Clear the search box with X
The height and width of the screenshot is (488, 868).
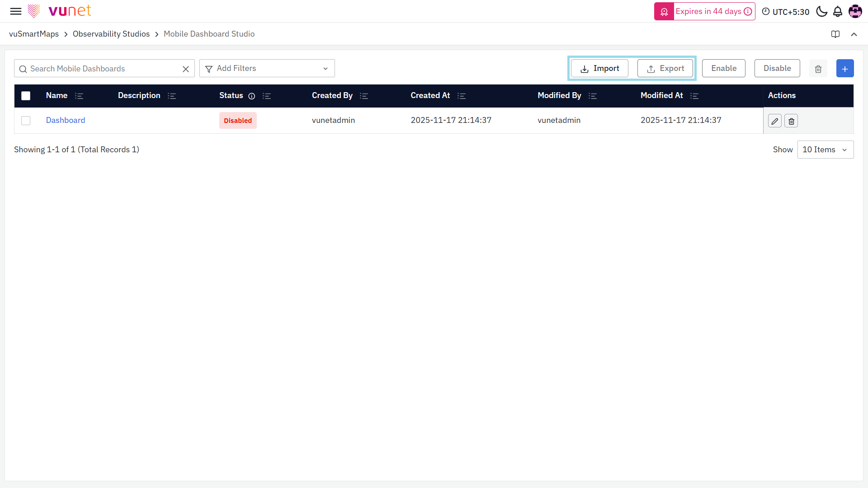pos(185,69)
